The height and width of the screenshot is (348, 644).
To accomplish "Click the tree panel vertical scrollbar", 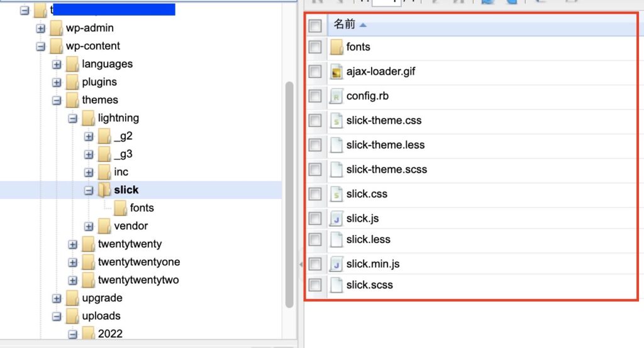I will pos(289,195).
